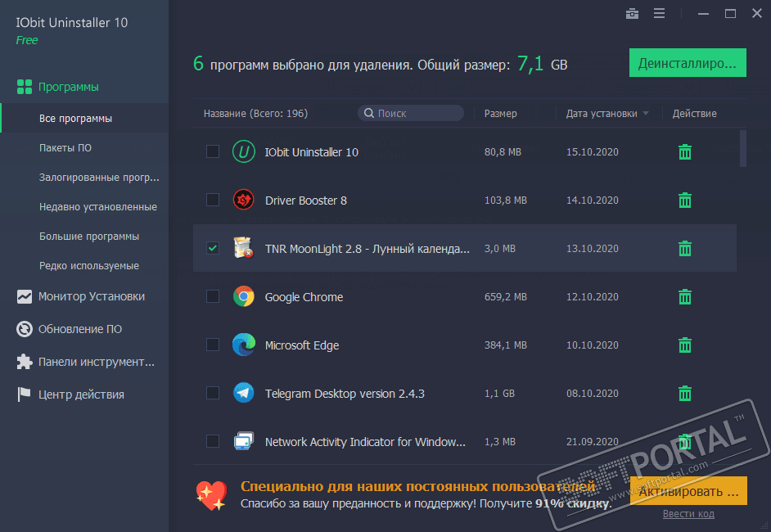Click the Программы grid icon
Viewport: 771px width, 532px height.
24,87
